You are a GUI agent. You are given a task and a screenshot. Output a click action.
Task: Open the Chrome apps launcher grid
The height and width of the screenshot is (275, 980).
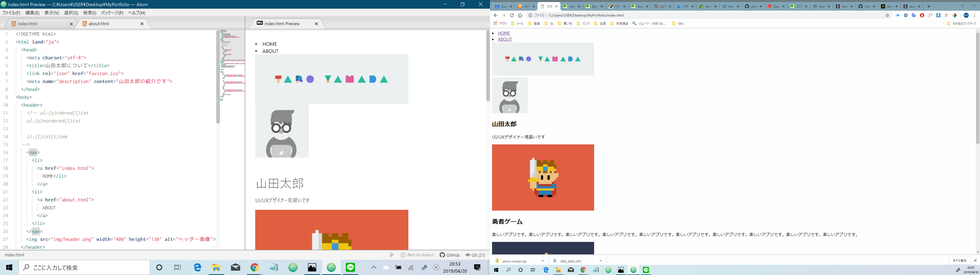point(495,23)
